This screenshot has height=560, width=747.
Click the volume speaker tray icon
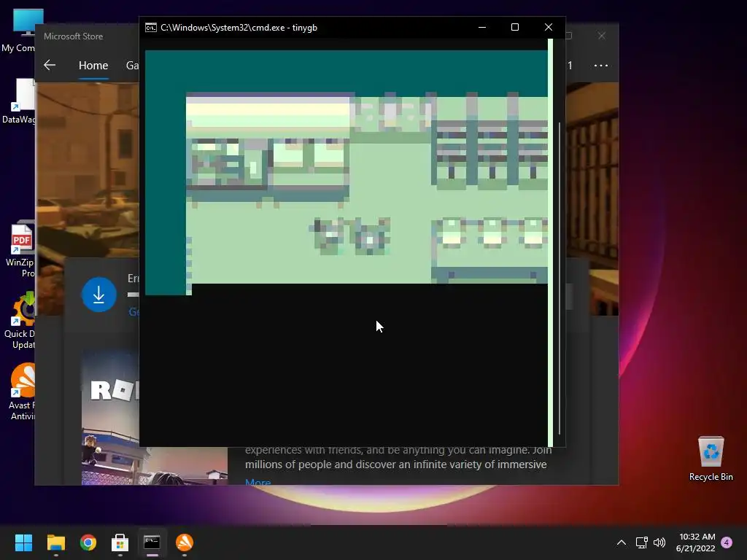click(x=659, y=542)
